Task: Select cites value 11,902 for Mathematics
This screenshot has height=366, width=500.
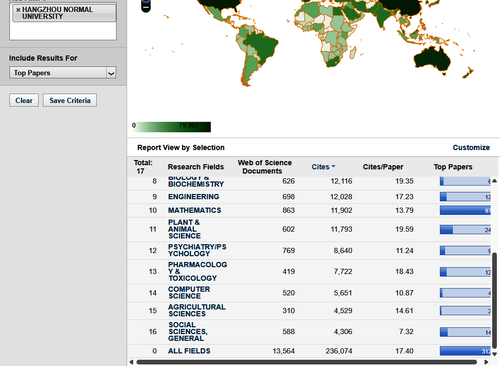Action: coord(341,210)
